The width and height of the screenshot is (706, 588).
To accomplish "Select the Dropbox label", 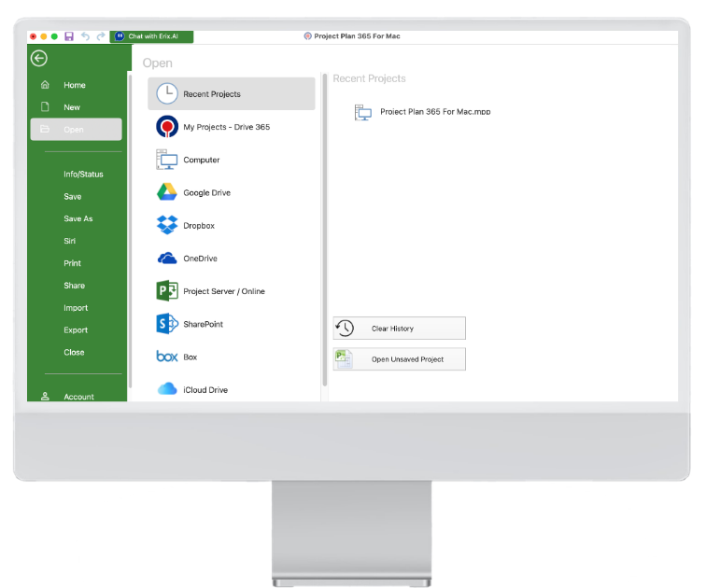I will pos(199,225).
